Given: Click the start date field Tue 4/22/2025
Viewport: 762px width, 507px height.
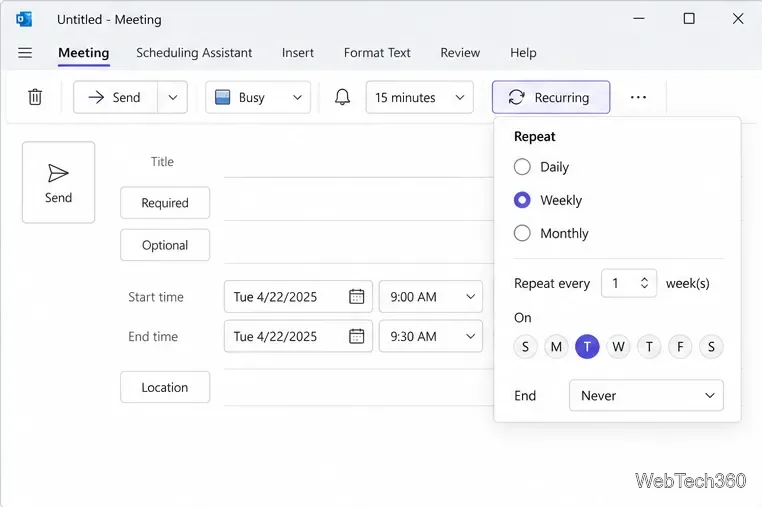Looking at the screenshot, I should click(x=298, y=297).
